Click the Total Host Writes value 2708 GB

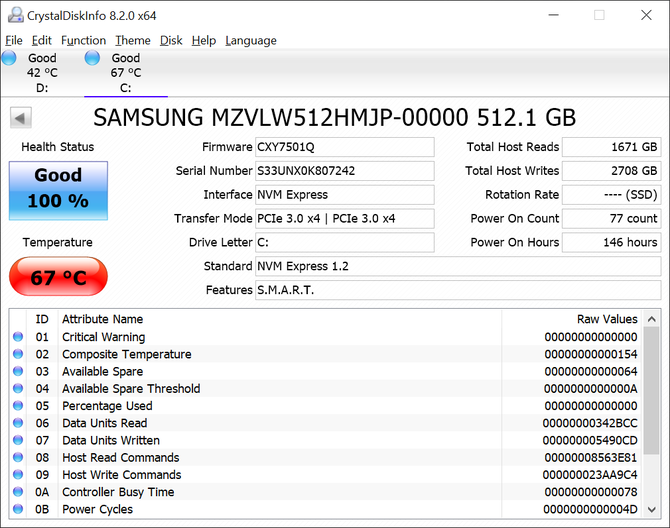point(611,171)
